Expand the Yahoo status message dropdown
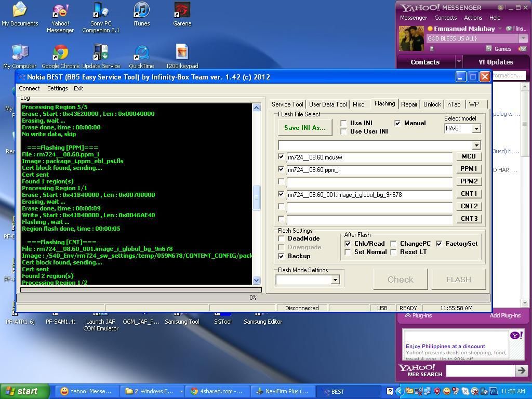 [523, 38]
